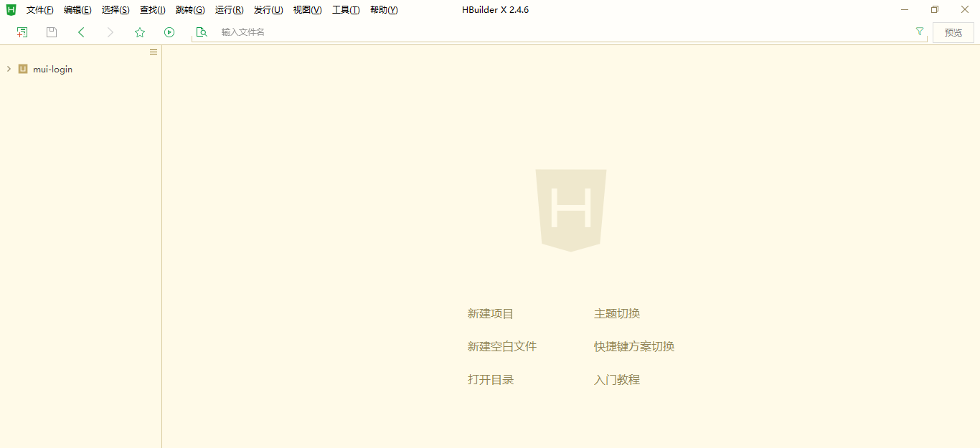Click the New File icon in the toolbar
980x448 pixels.
(22, 32)
